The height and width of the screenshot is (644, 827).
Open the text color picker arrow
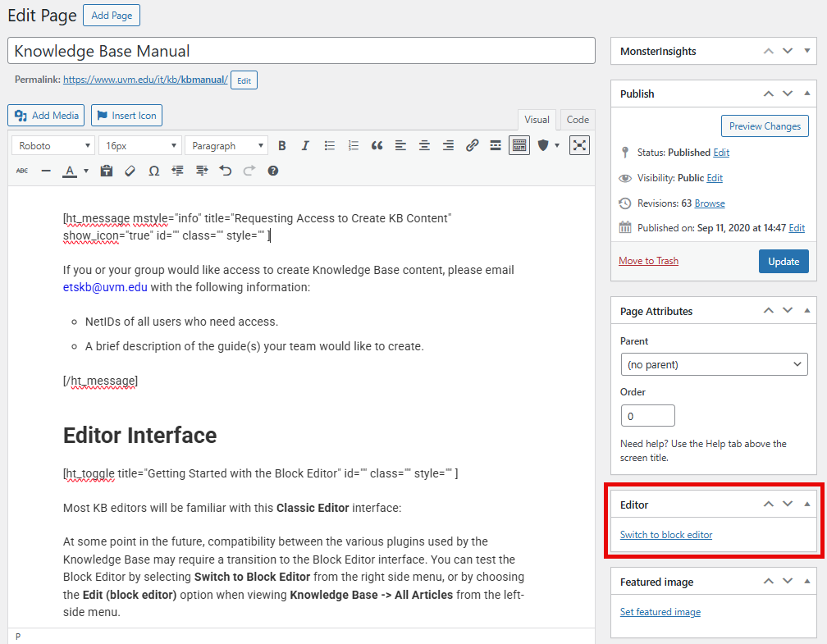click(x=86, y=171)
